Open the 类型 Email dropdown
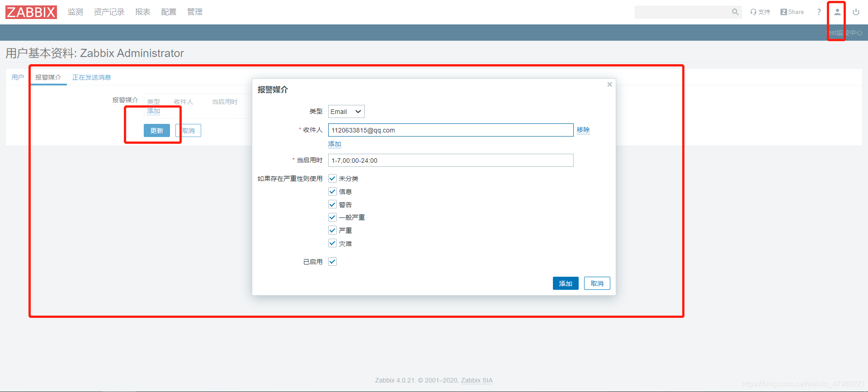Screen dimensions: 868x392 (x=346, y=112)
